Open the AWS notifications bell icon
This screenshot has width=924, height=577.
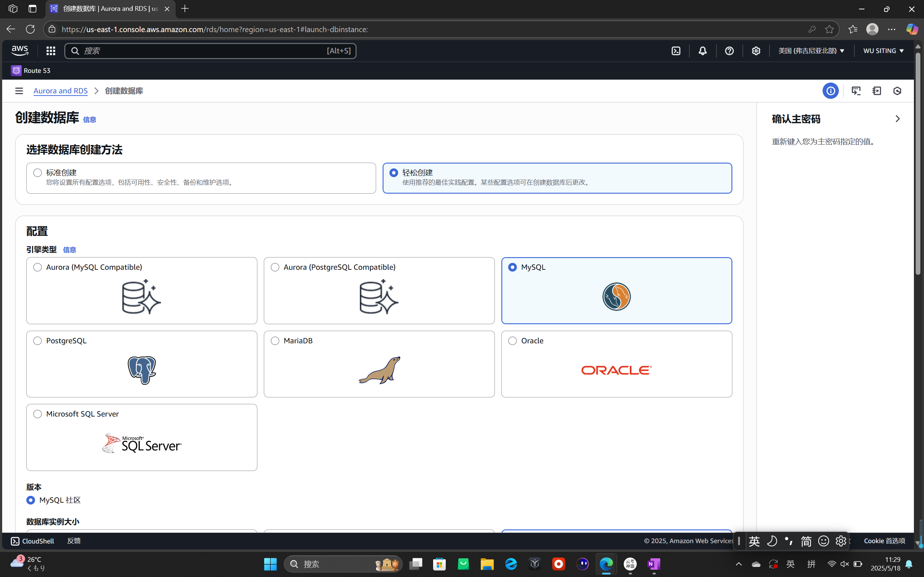tap(702, 50)
